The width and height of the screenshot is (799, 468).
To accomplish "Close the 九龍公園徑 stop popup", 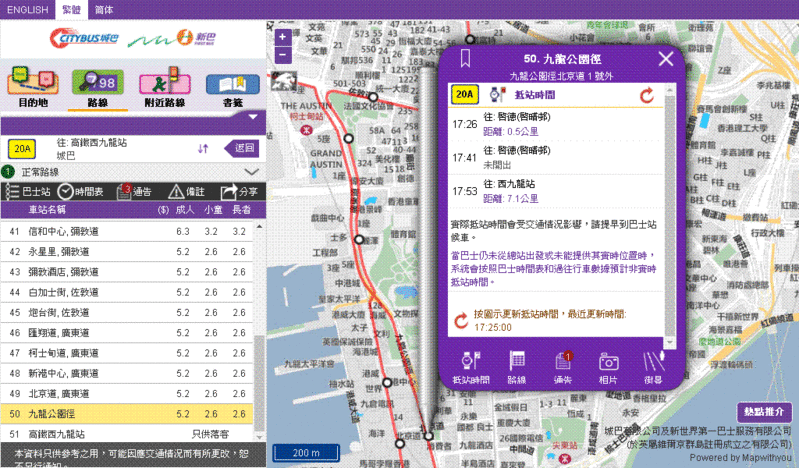I will 666,59.
